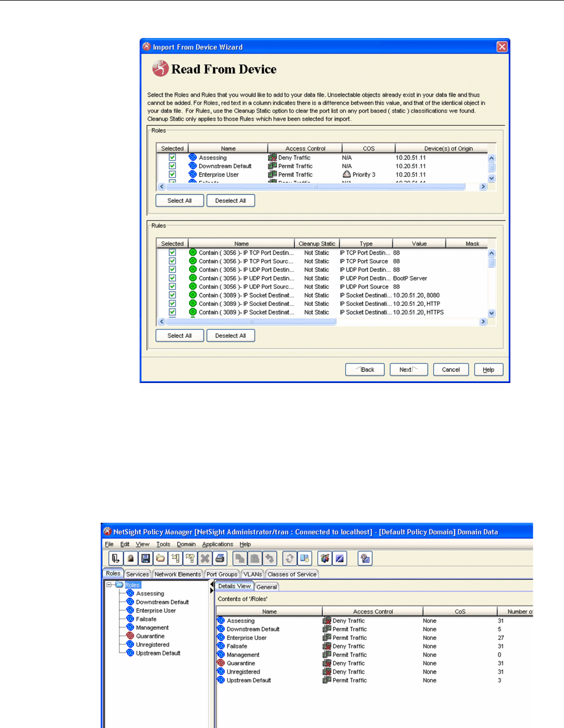This screenshot has width=564, height=728.
Task: Click the red Quarantine role icon in the tree
Action: click(x=130, y=636)
